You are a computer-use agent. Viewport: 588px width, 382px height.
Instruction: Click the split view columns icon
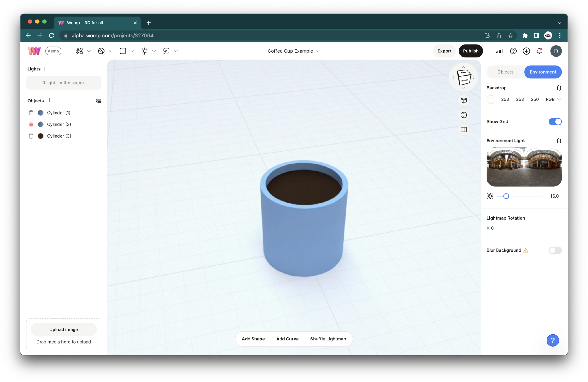464,130
